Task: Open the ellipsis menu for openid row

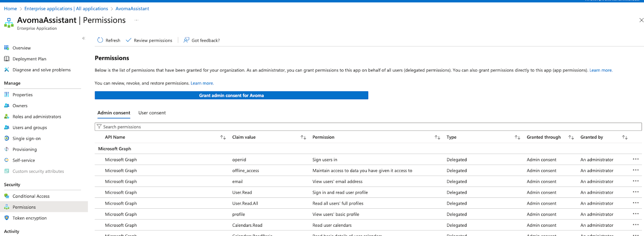Action: 636,159
